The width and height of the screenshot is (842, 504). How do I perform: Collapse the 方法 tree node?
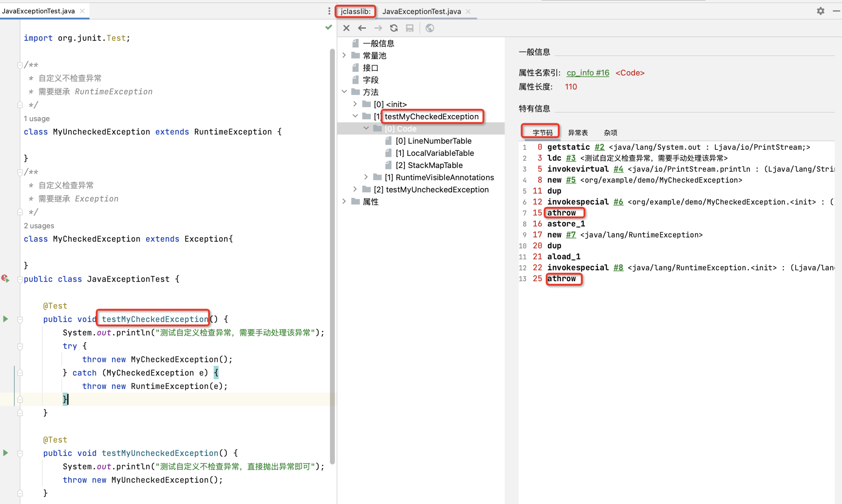coord(344,92)
